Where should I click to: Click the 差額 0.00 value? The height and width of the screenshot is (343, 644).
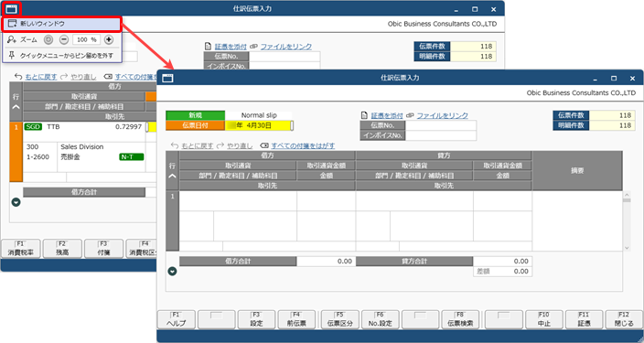[521, 272]
